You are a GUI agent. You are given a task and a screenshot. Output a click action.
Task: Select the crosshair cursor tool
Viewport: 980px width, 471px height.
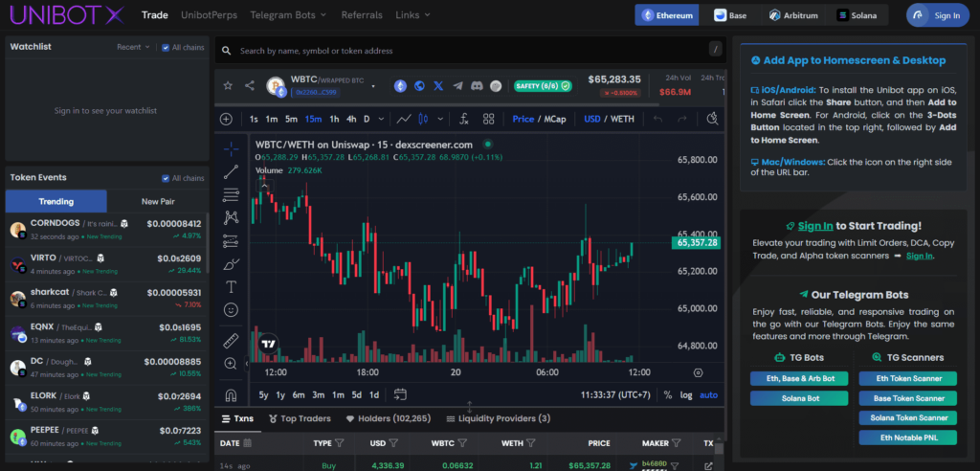click(x=232, y=149)
